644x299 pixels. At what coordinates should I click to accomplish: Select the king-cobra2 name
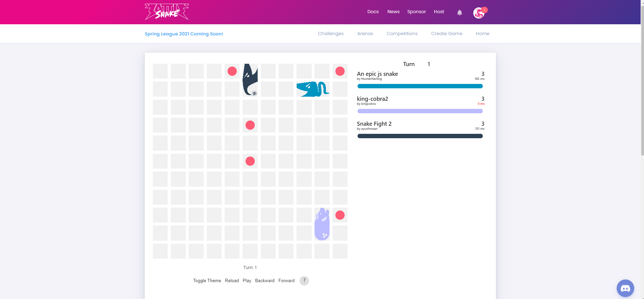(372, 99)
